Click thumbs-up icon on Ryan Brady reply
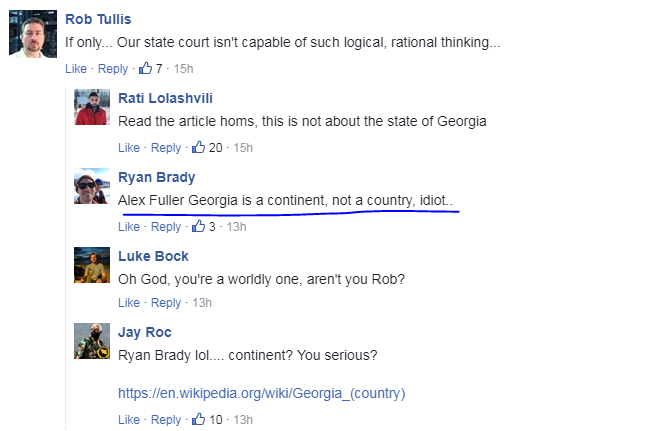This screenshot has width=671, height=431. tap(199, 226)
